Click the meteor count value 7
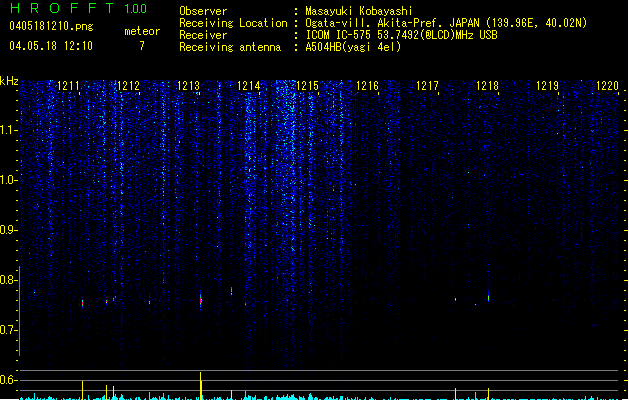 142,46
